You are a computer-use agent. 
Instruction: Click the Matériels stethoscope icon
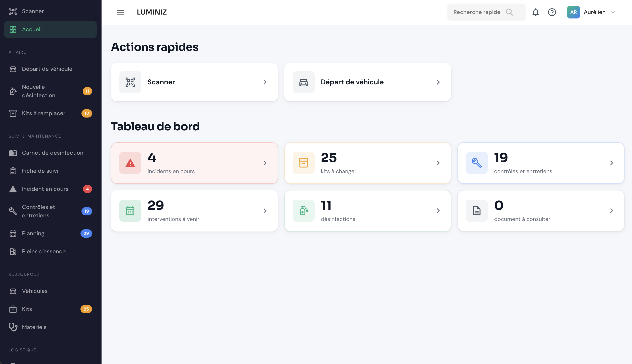[x=13, y=327]
